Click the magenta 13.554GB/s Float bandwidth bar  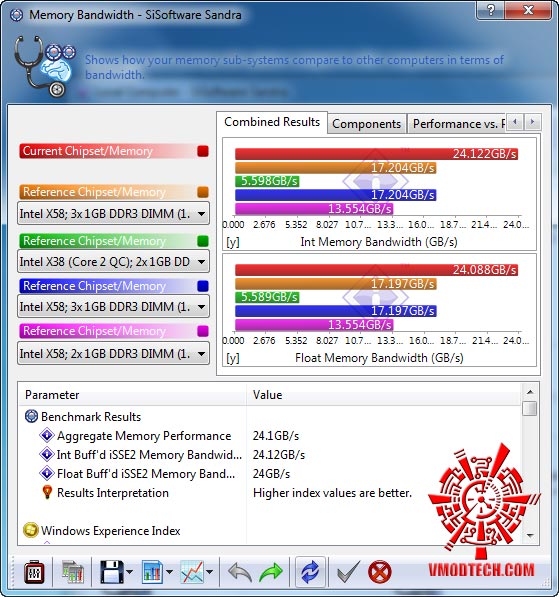pos(314,325)
